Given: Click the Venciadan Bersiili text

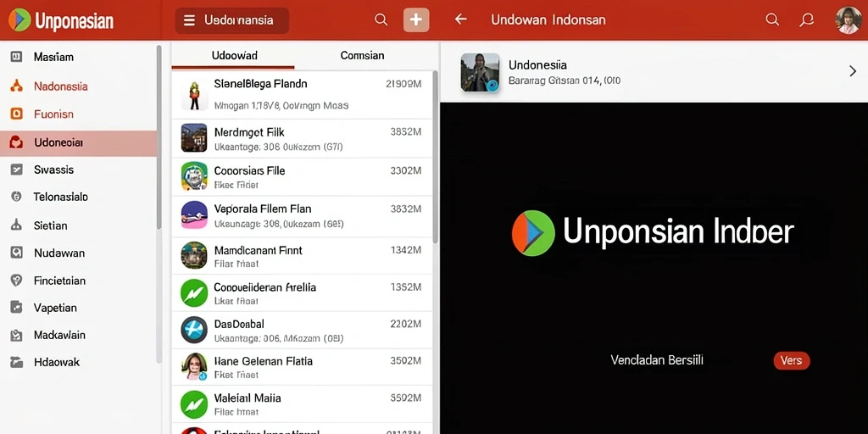Looking at the screenshot, I should point(657,360).
